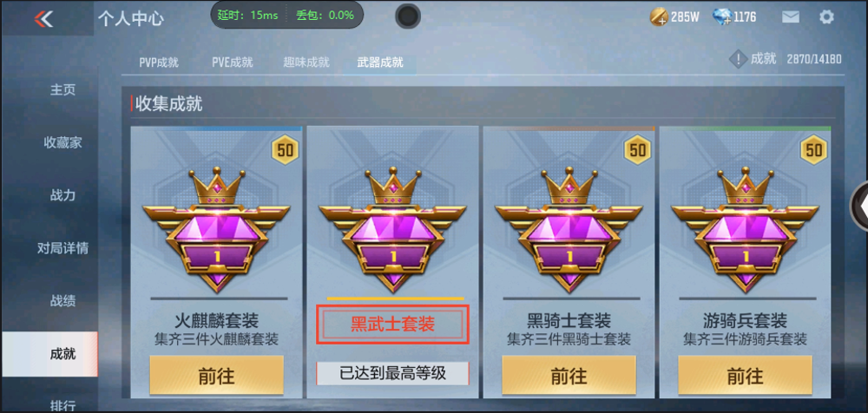Image resolution: width=868 pixels, height=413 pixels.
Task: Click 前往 under 游骑兵套装
Action: point(745,376)
